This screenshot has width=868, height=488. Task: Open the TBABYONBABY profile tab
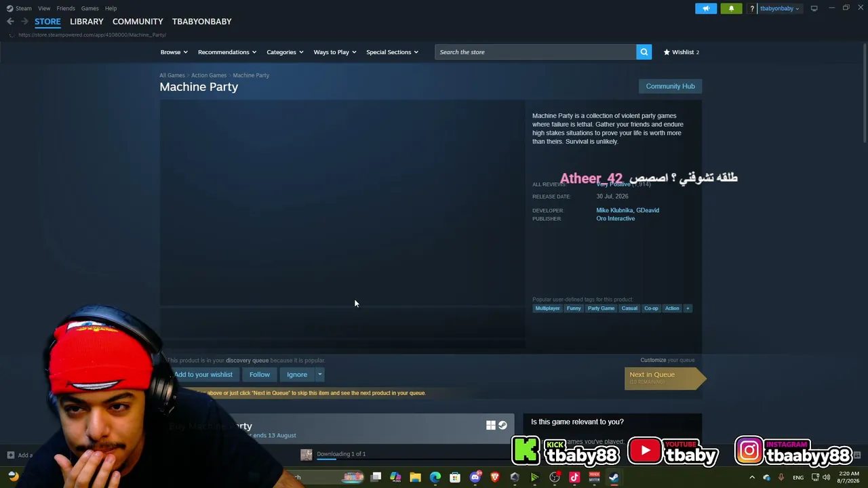[x=202, y=22]
